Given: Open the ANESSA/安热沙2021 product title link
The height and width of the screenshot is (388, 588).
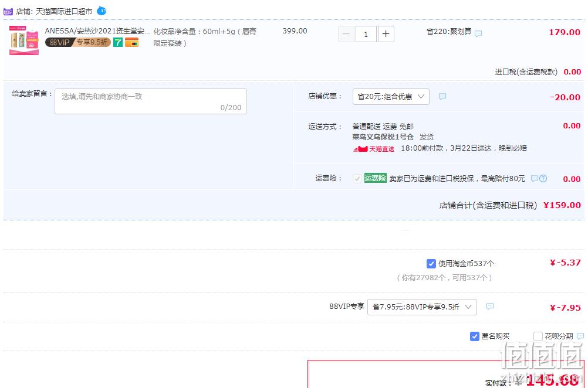Looking at the screenshot, I should pos(97,31).
